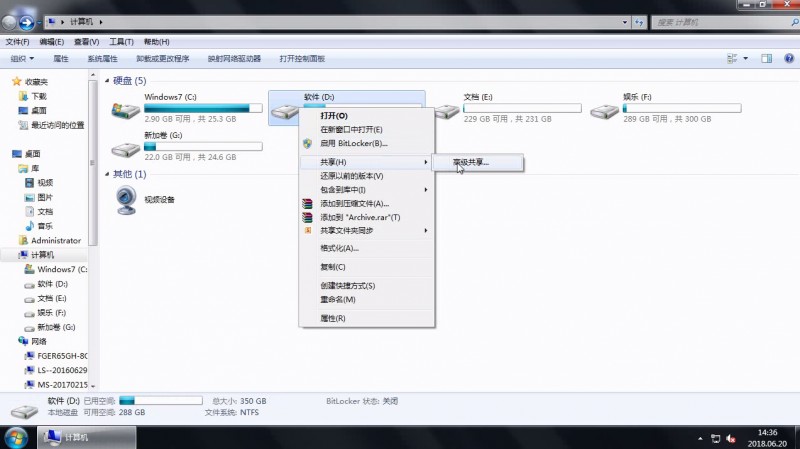800x449 pixels.
Task: Choose 在新窗口中打开(E) in context menu
Action: (x=366, y=130)
